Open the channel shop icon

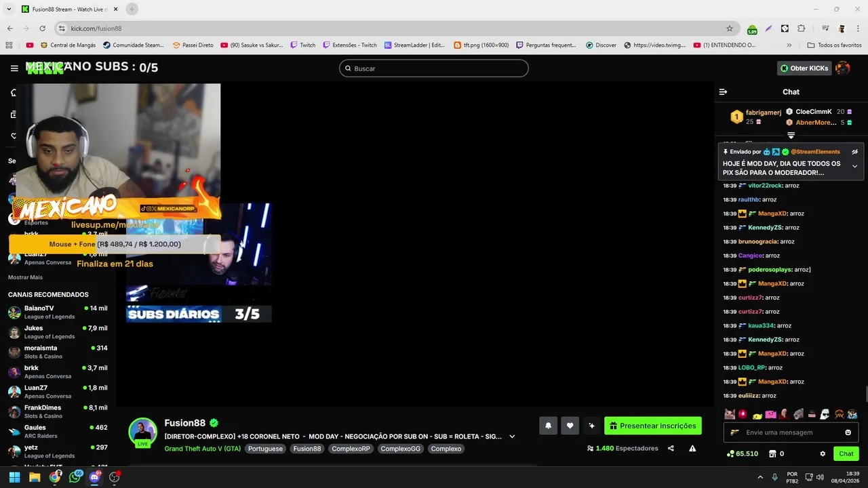[x=772, y=453]
